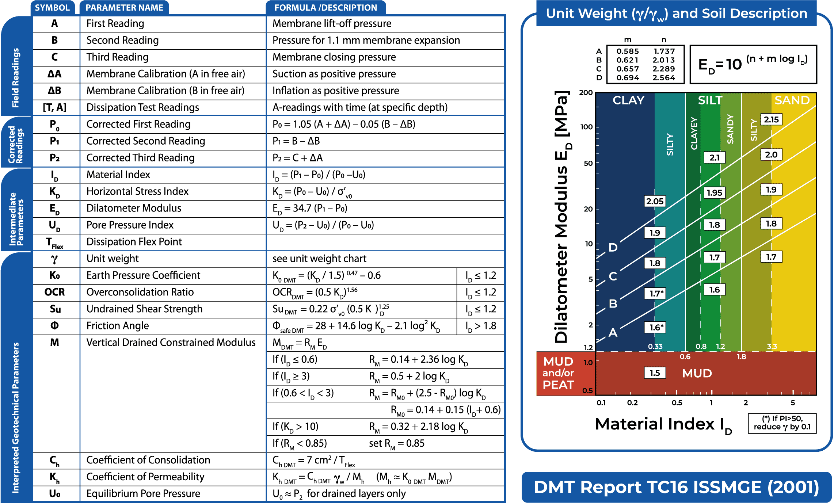Click the PARAMETER NAME header tab

[x=124, y=8]
